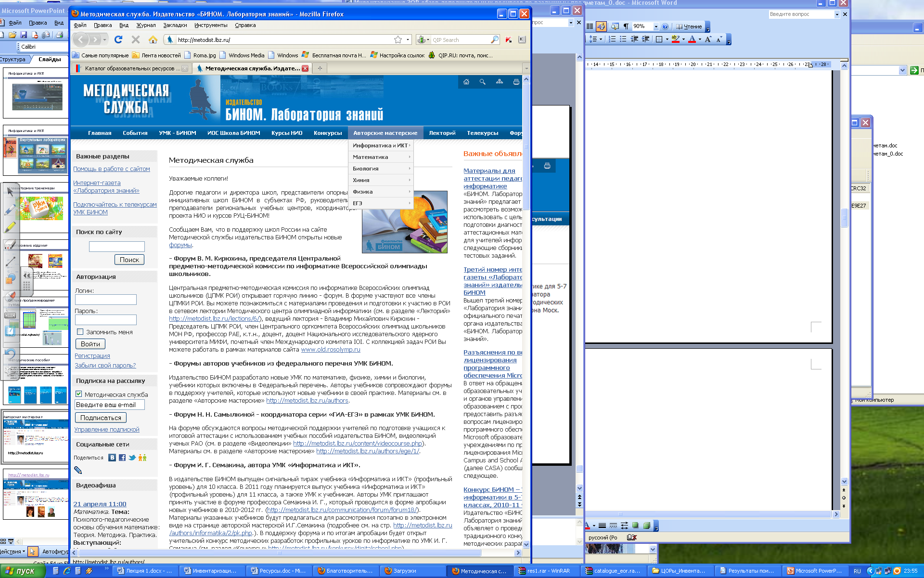
Task: Click the site home icon in header
Action: tap(466, 82)
